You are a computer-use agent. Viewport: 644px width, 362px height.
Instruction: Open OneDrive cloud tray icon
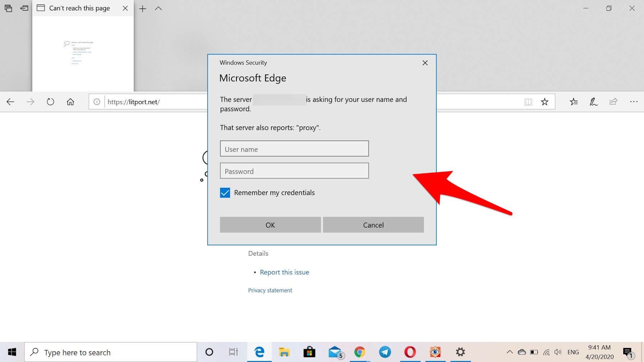pyautogui.click(x=522, y=352)
